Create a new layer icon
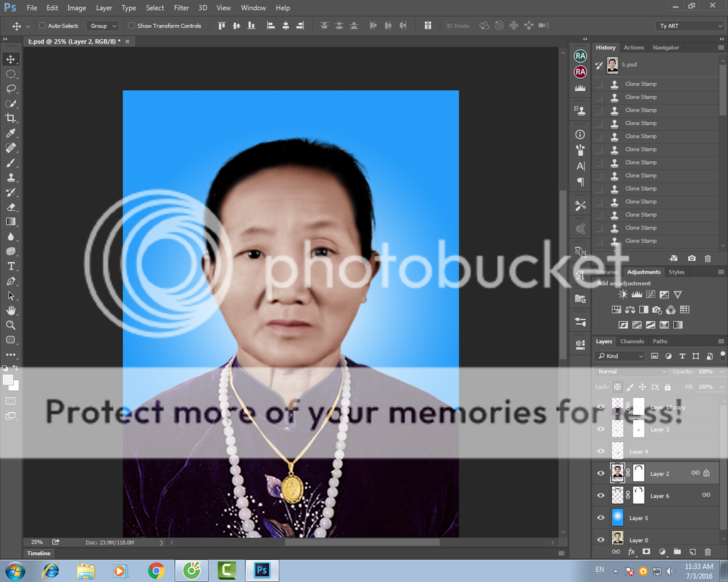This screenshot has height=582, width=728. pyautogui.click(x=692, y=551)
